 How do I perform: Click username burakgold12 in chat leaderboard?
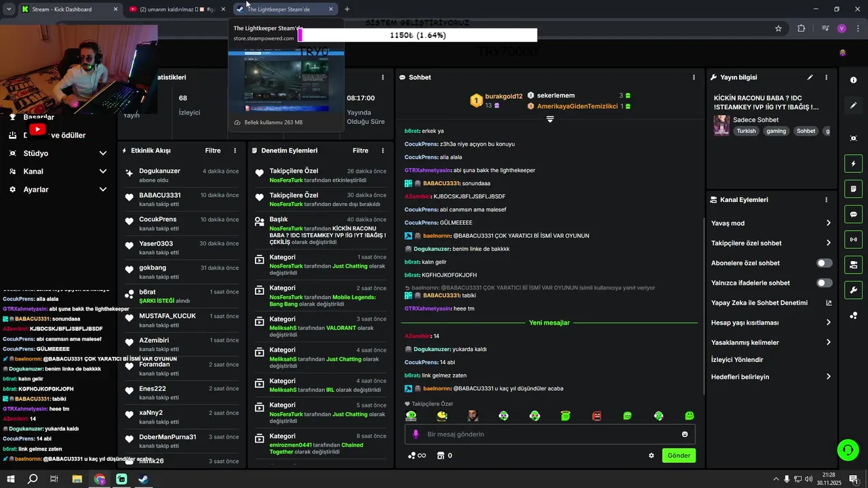(x=504, y=97)
